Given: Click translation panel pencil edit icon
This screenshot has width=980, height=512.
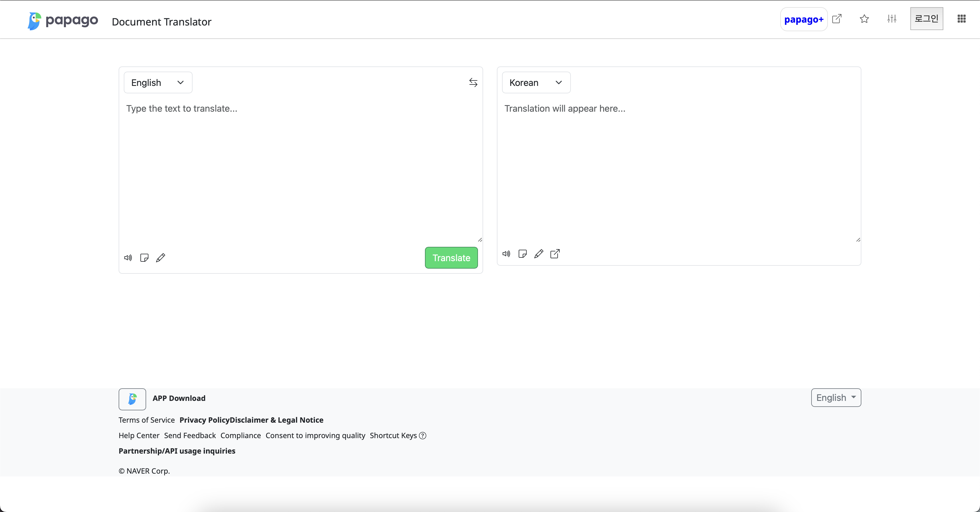Looking at the screenshot, I should click(539, 253).
